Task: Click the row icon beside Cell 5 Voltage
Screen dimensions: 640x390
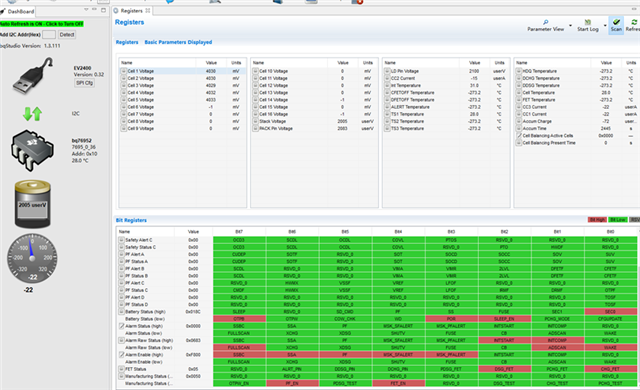Action: tap(124, 100)
